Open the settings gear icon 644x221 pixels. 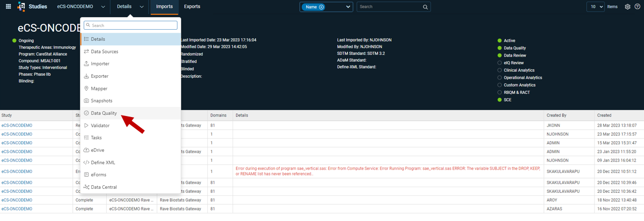tap(627, 7)
